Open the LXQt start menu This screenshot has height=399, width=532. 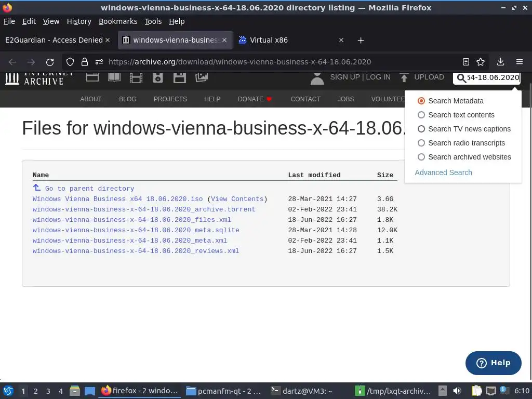pyautogui.click(x=8, y=391)
